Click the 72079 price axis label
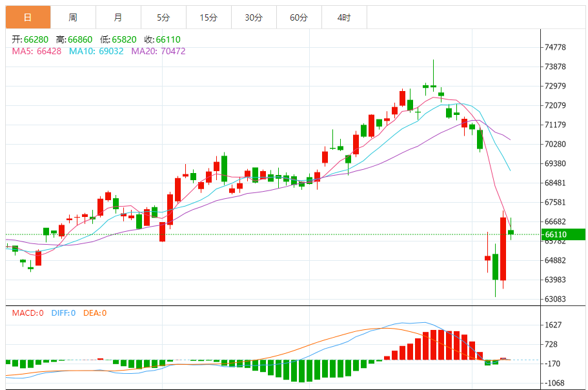 [x=555, y=105]
